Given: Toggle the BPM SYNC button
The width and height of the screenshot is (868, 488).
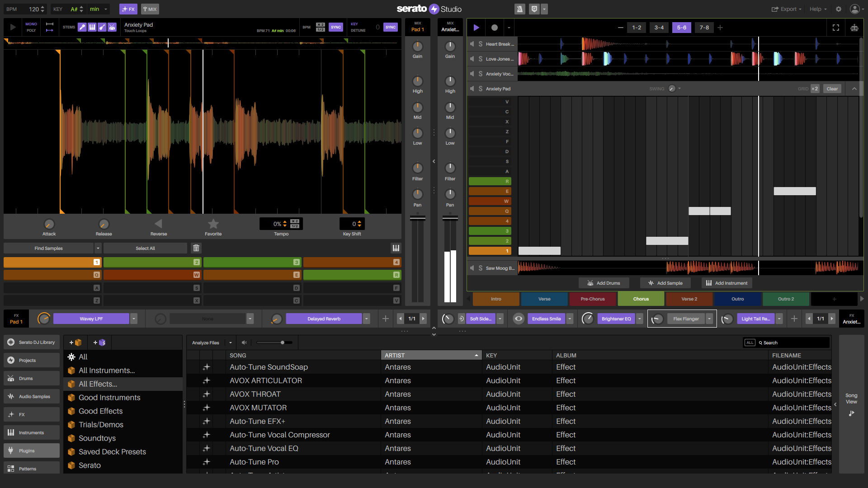Looking at the screenshot, I should point(335,27).
